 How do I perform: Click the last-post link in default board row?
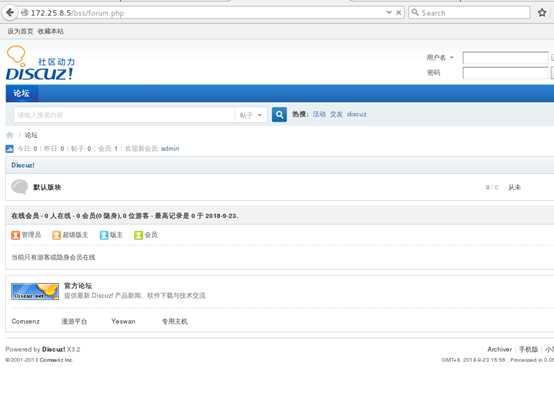(x=514, y=187)
